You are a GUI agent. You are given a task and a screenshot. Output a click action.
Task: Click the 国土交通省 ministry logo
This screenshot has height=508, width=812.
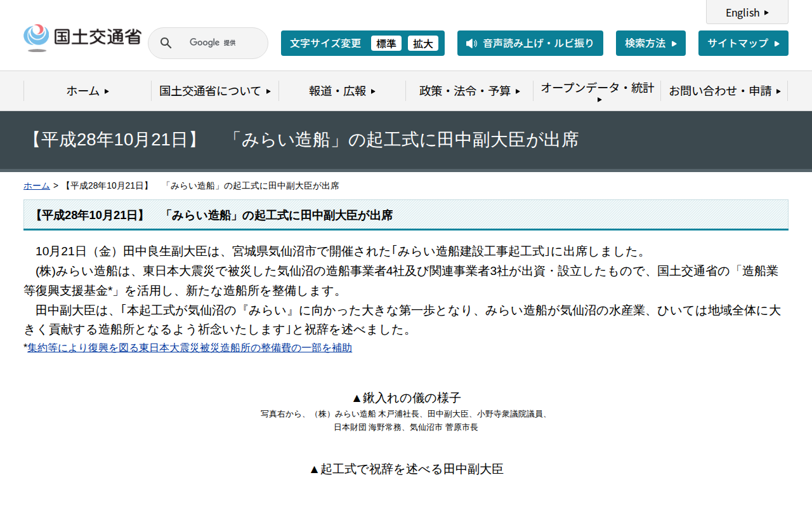tap(82, 37)
